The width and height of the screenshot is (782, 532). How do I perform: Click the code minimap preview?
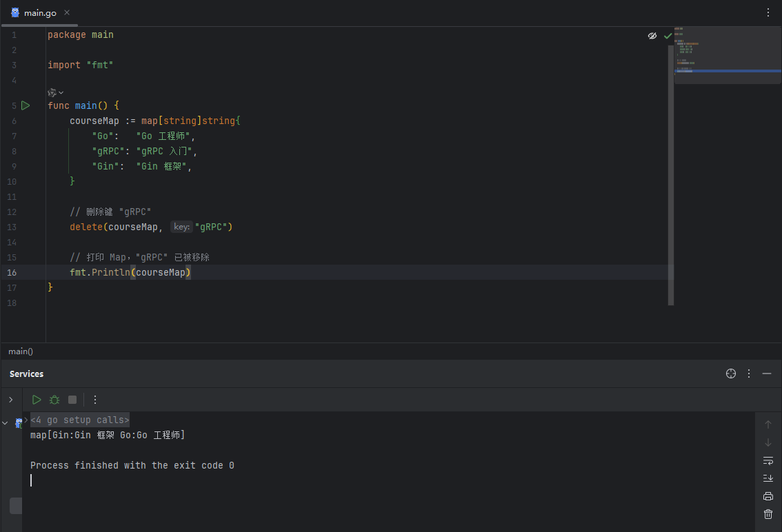point(728,55)
